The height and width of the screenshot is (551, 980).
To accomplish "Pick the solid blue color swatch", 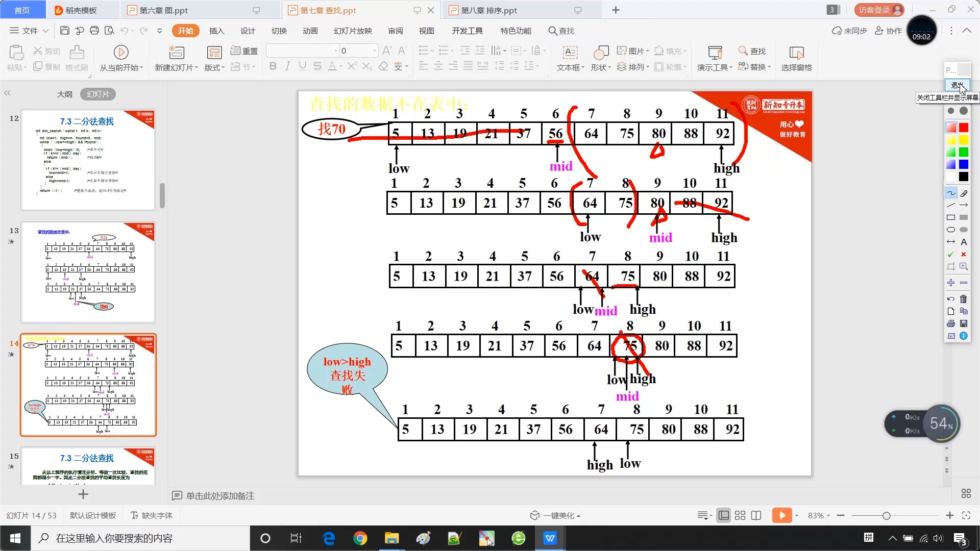I will coord(964,164).
